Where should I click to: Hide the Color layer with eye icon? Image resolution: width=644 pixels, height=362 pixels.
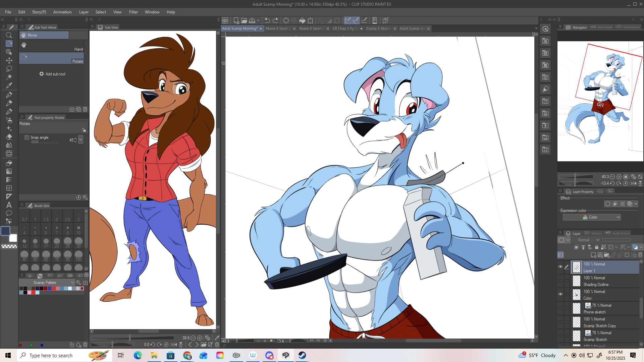point(560,294)
